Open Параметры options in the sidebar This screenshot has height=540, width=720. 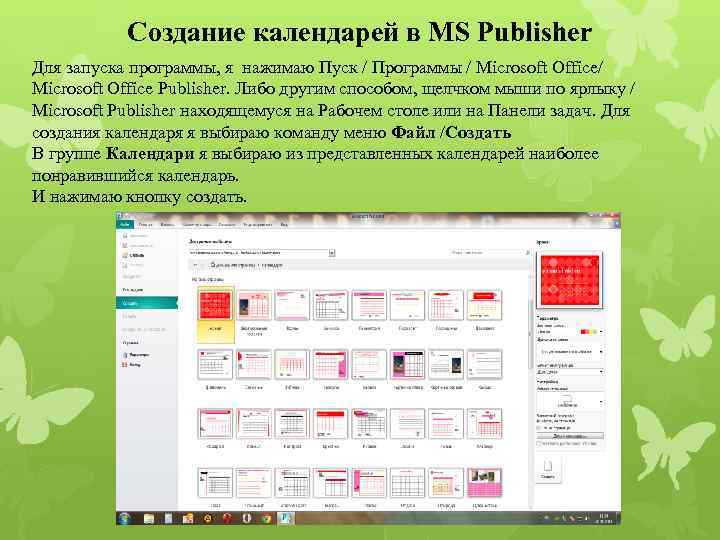136,354
